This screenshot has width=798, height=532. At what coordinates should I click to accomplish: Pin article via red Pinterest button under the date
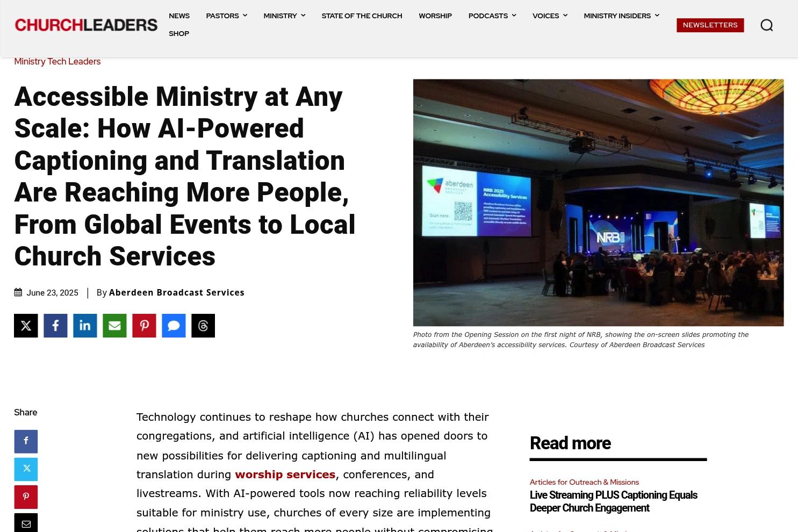pyautogui.click(x=144, y=326)
